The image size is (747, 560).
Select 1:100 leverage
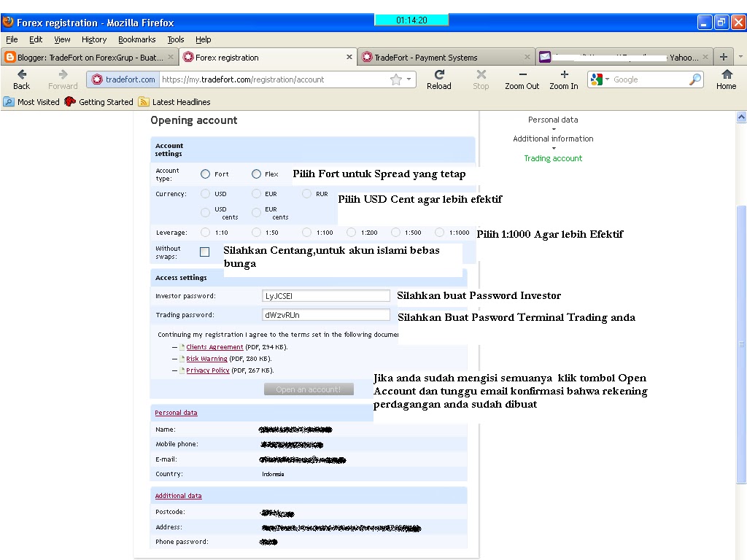click(x=307, y=233)
